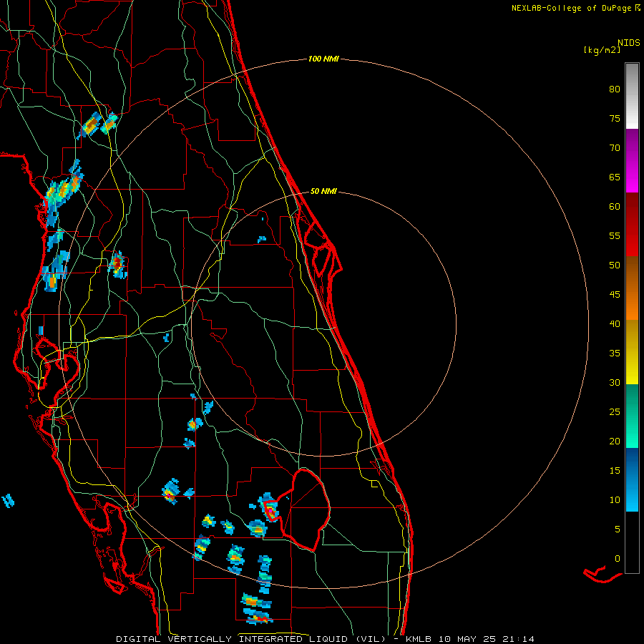Click the "10" tick value on the color scale
This screenshot has height=644, width=644.
click(x=615, y=500)
